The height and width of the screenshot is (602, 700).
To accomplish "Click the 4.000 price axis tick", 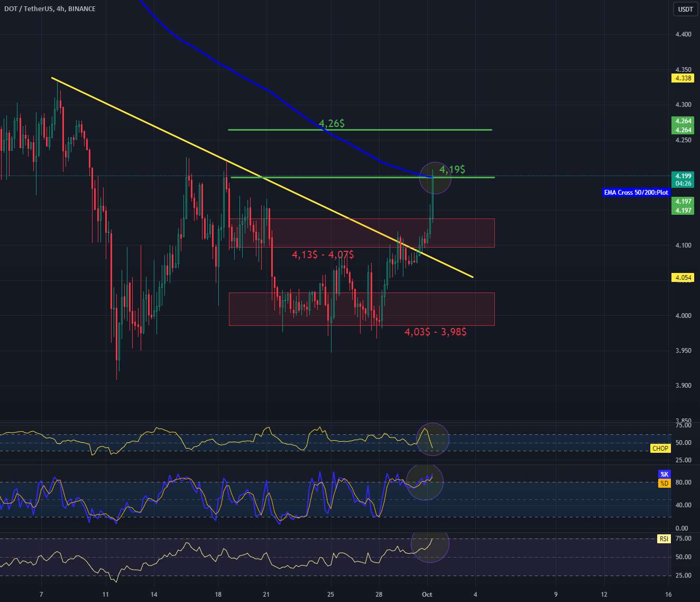I will (683, 316).
